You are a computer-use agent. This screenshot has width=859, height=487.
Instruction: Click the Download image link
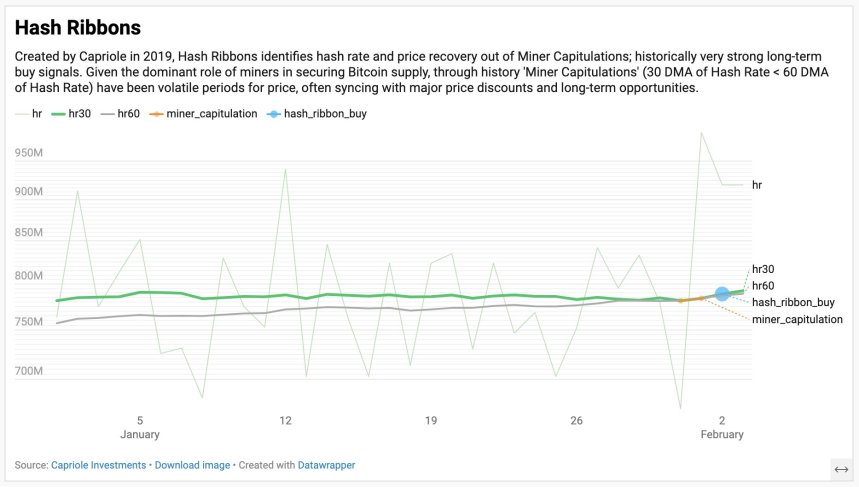point(192,465)
